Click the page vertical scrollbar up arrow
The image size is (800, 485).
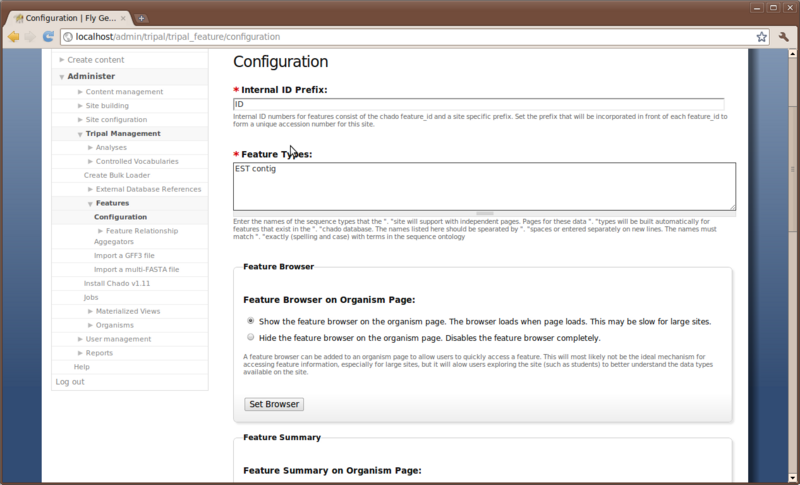coord(792,53)
